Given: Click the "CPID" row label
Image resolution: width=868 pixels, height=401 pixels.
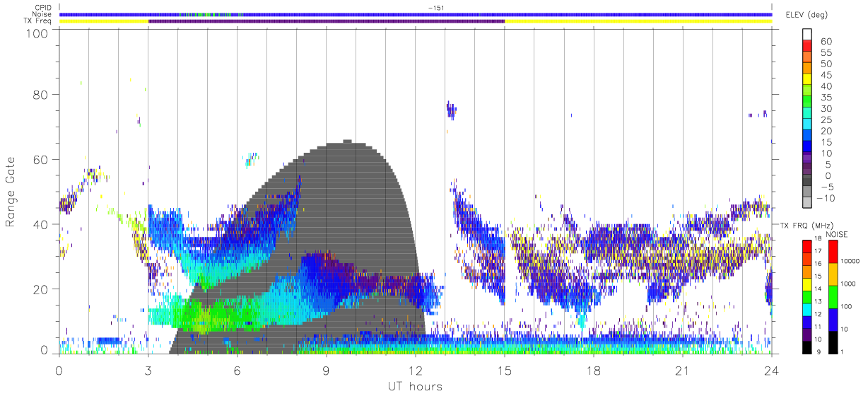Looking at the screenshot, I should point(42,8).
